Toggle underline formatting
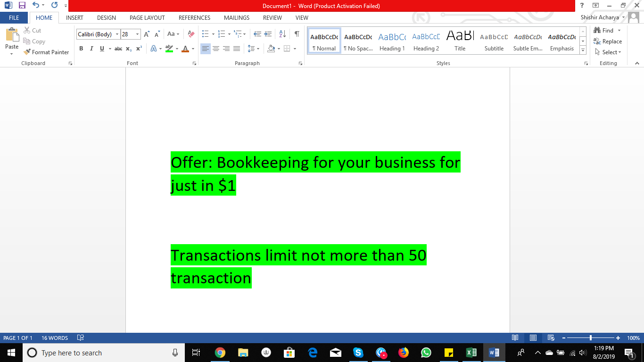This screenshot has height=362, width=644. click(102, 49)
